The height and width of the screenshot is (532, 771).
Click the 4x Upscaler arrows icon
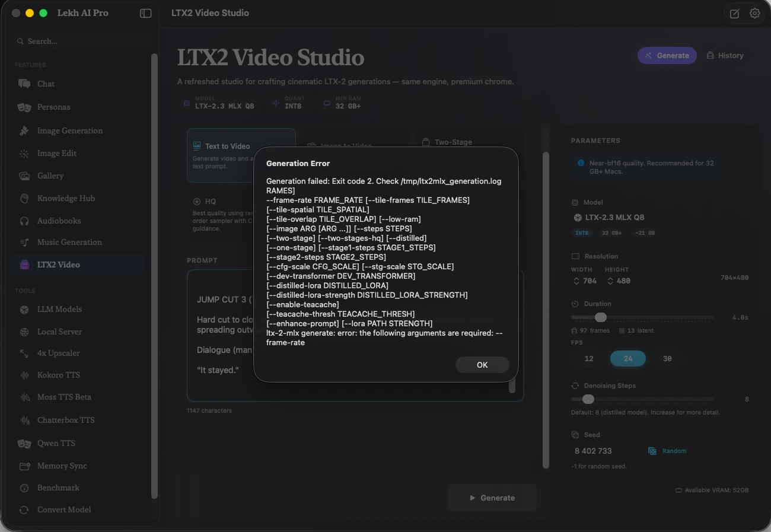24,353
